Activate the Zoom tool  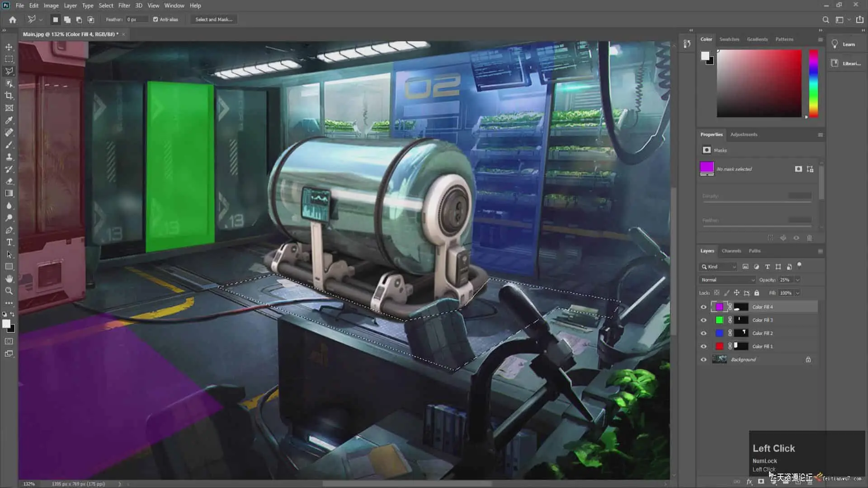point(9,291)
